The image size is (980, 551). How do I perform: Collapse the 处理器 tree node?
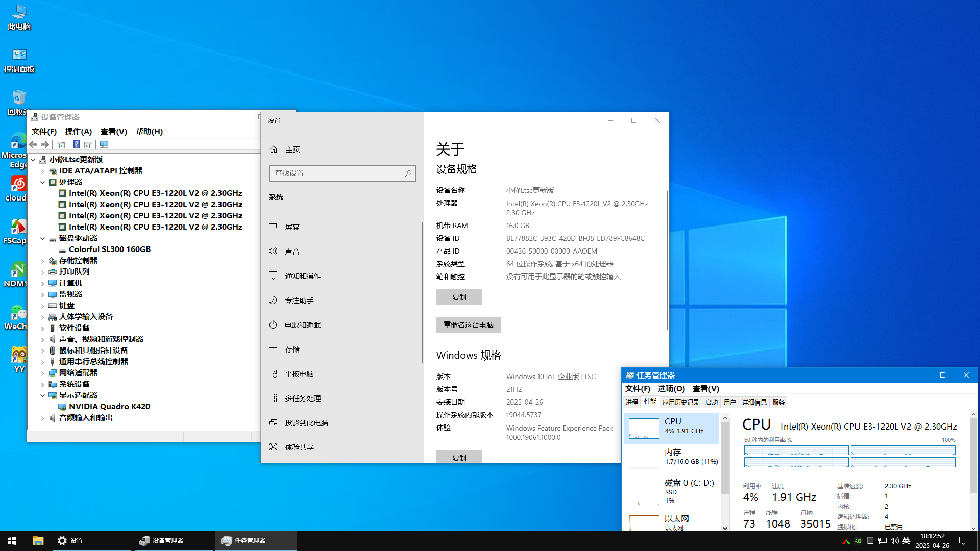coord(43,182)
